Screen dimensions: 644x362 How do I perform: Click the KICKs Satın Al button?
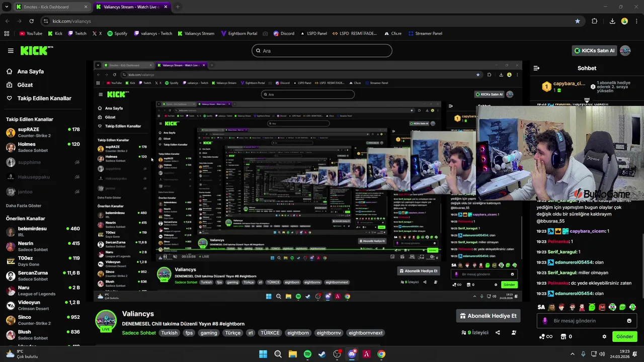coord(595,51)
